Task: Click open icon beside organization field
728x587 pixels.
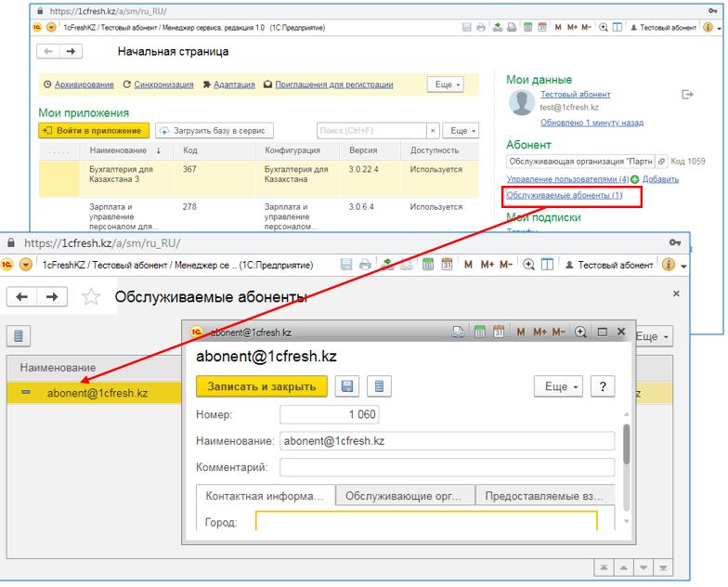Action: click(x=661, y=162)
